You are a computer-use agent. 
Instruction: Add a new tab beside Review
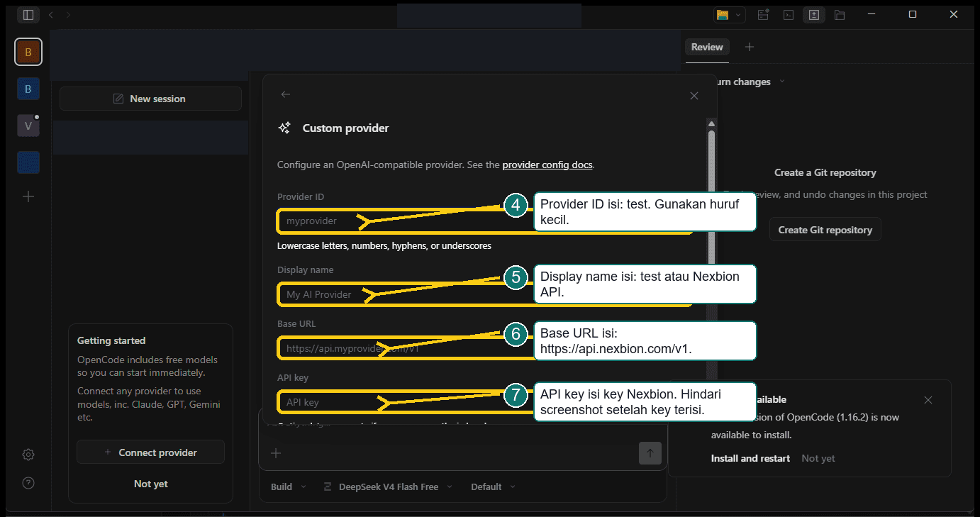750,47
